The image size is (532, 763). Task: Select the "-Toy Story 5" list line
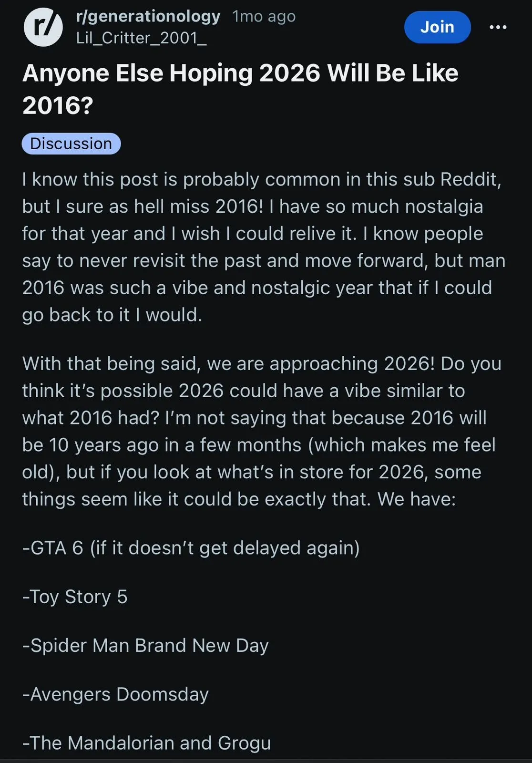click(75, 597)
